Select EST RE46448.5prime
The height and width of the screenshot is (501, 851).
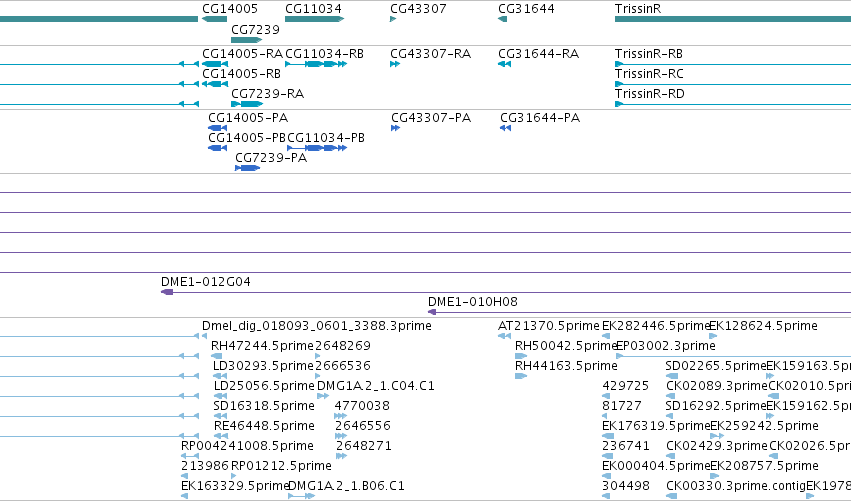pyautogui.click(x=264, y=426)
